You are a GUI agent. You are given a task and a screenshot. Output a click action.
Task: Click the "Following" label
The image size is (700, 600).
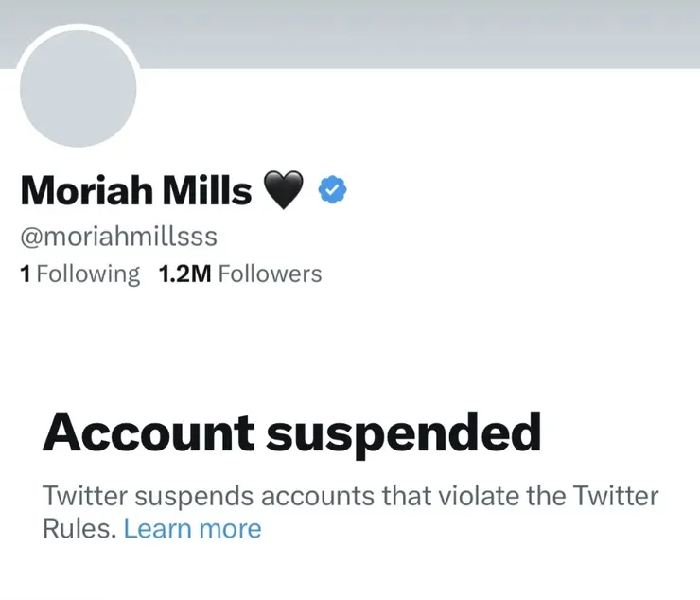click(x=88, y=274)
